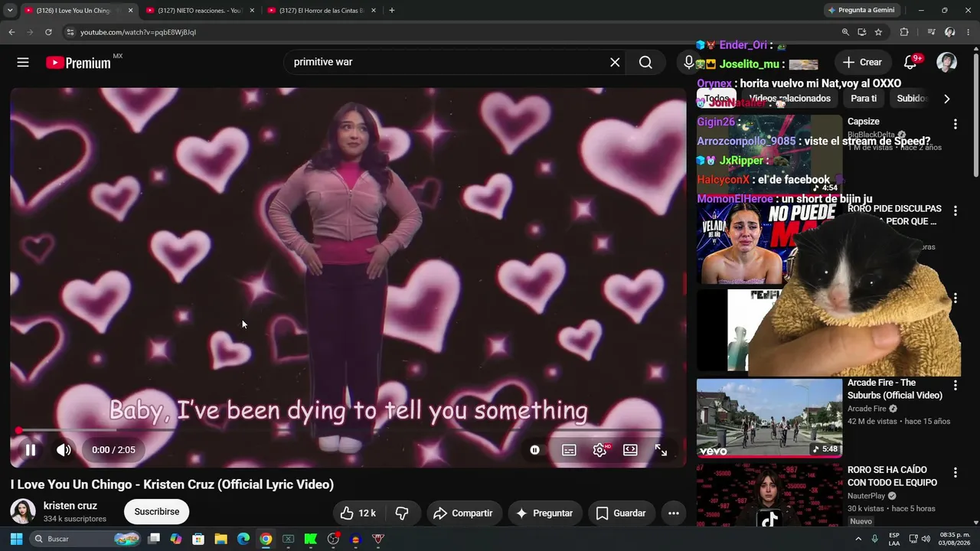Show hidden system tray icons

[x=858, y=539]
